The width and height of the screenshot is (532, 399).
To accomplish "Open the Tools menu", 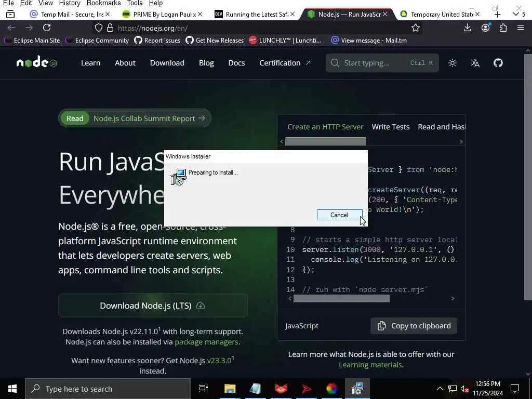I will click(135, 3).
